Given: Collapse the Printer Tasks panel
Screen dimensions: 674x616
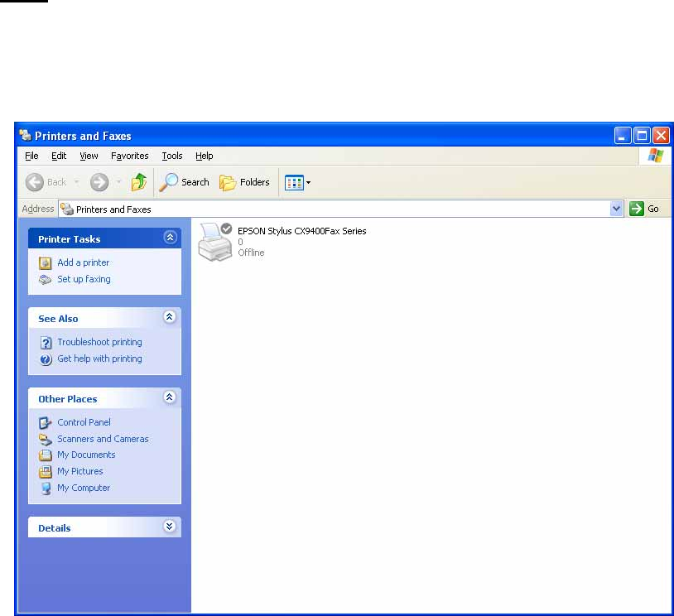Looking at the screenshot, I should pos(170,238).
